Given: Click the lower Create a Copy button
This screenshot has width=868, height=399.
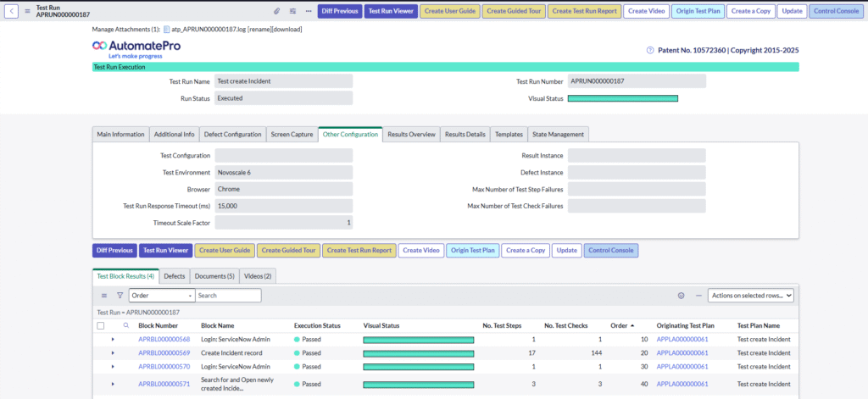Looking at the screenshot, I should coord(526,250).
